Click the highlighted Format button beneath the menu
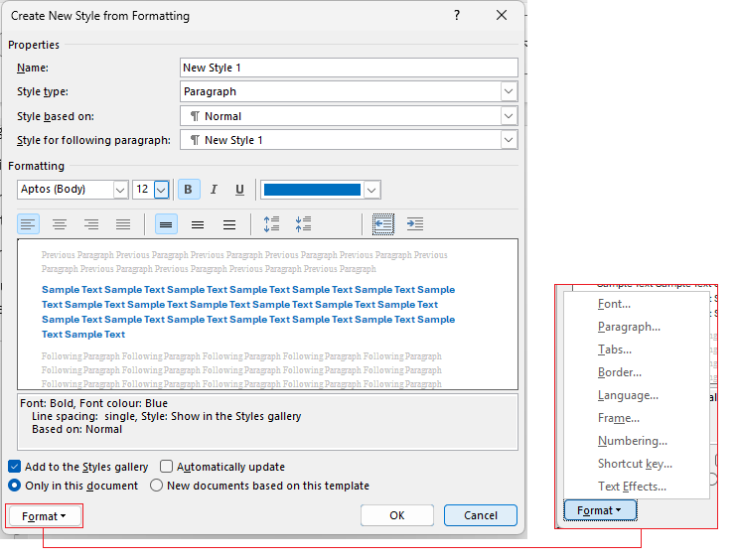This screenshot has height=560, width=737. (600, 510)
